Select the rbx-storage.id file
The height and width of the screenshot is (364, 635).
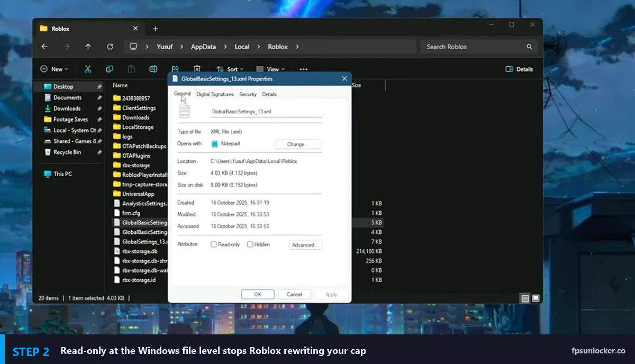(139, 280)
